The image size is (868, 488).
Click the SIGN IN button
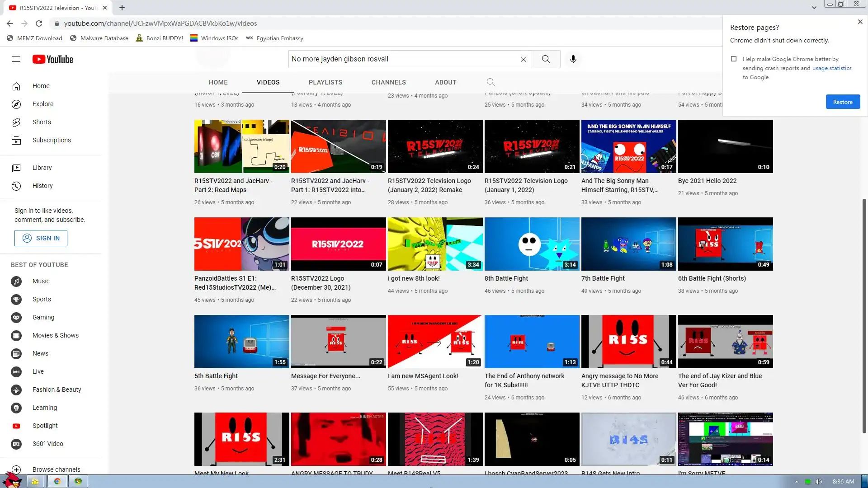41,238
